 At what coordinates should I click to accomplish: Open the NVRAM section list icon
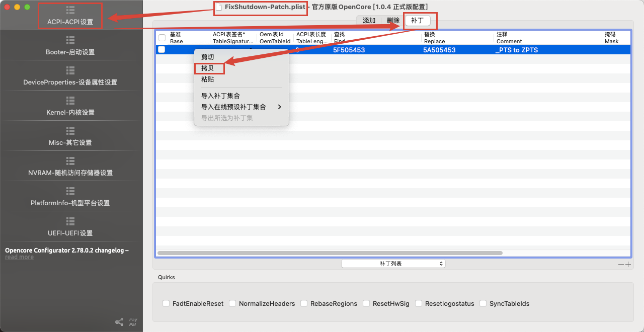70,160
